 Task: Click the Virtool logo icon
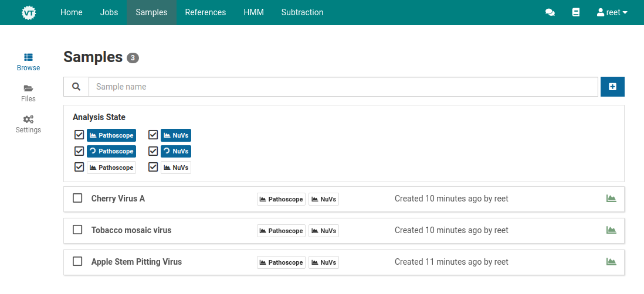click(x=28, y=12)
